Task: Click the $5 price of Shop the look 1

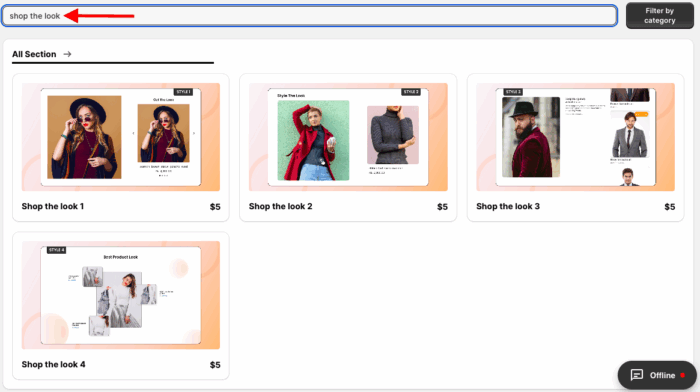Action: (215, 207)
